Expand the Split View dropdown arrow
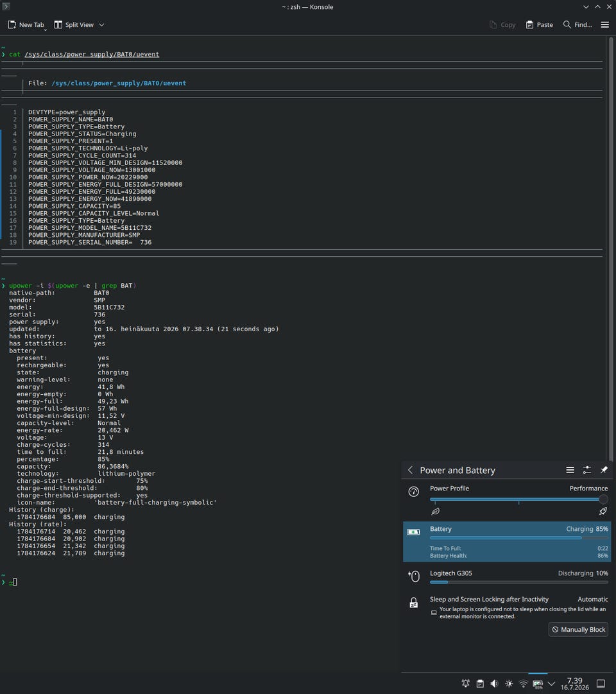The image size is (616, 694). [102, 25]
